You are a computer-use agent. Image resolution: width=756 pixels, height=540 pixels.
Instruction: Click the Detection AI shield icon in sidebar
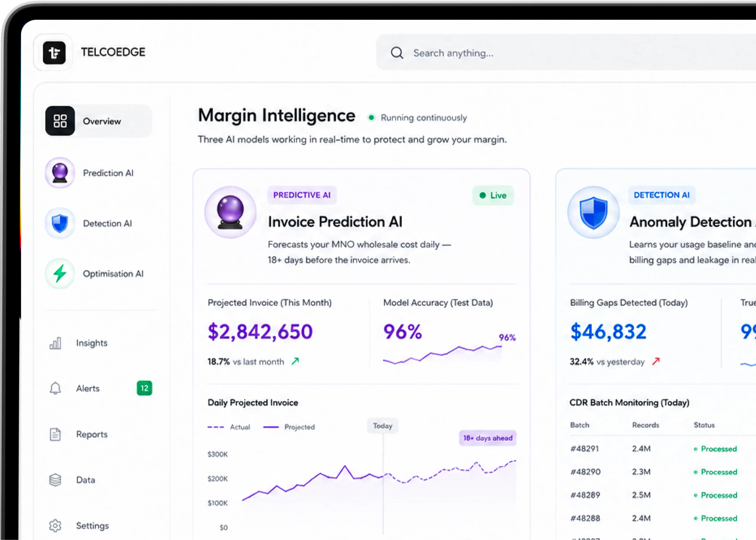coord(60,223)
